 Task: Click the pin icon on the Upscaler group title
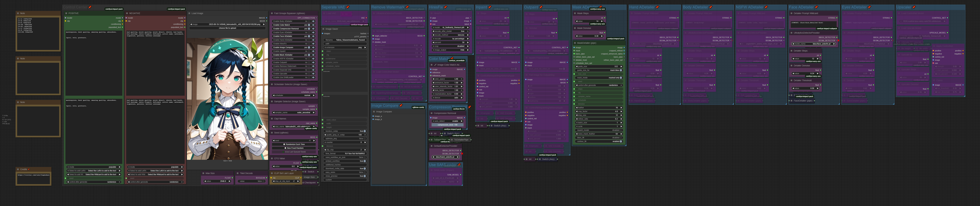[914, 7]
